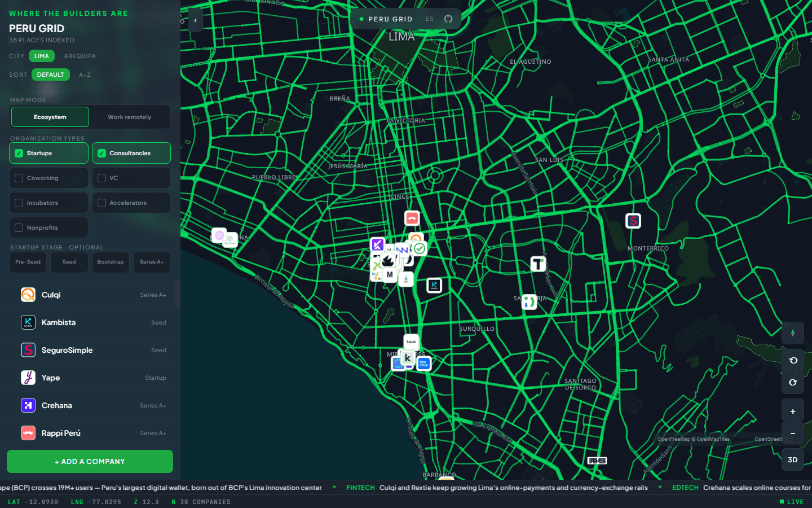
Task: Open Culqi in the company list
Action: click(90, 295)
